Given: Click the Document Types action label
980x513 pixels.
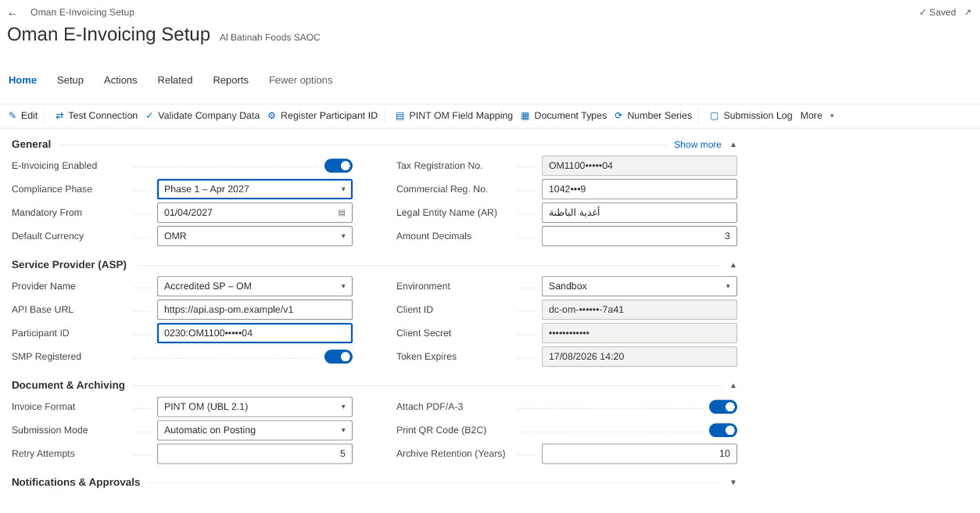Looking at the screenshot, I should coord(571,116).
